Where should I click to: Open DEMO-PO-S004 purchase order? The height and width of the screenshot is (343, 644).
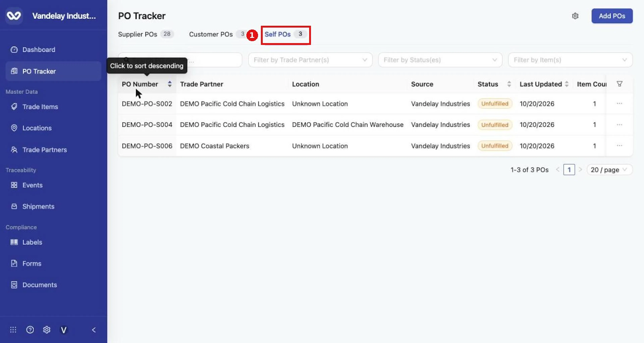pos(147,125)
